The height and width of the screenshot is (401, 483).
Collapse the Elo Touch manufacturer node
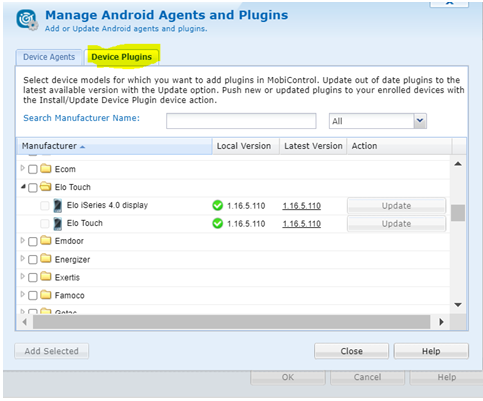[x=23, y=187]
